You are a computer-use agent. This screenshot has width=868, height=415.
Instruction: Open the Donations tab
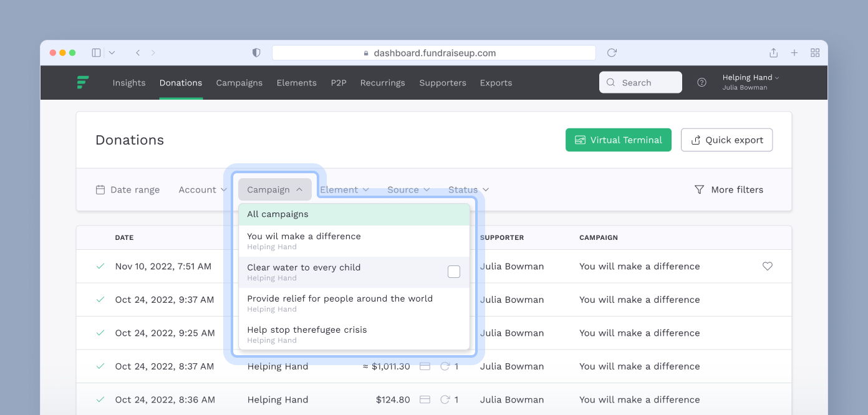click(181, 83)
